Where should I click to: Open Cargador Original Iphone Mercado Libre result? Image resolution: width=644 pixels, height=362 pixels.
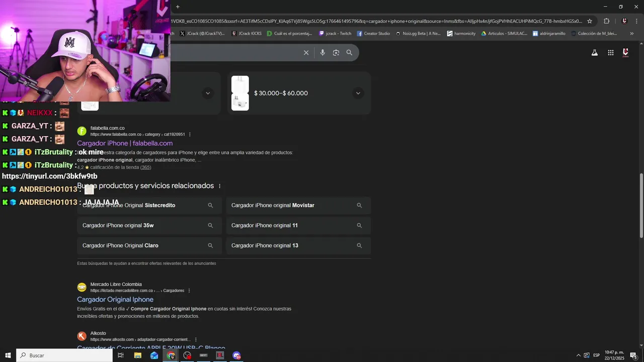115,300
